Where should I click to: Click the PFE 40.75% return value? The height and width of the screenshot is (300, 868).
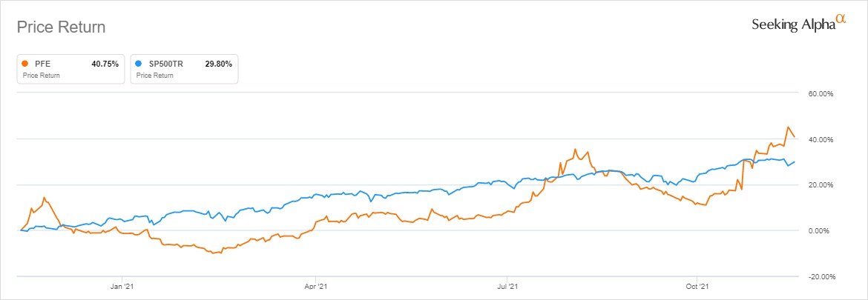pyautogui.click(x=104, y=64)
